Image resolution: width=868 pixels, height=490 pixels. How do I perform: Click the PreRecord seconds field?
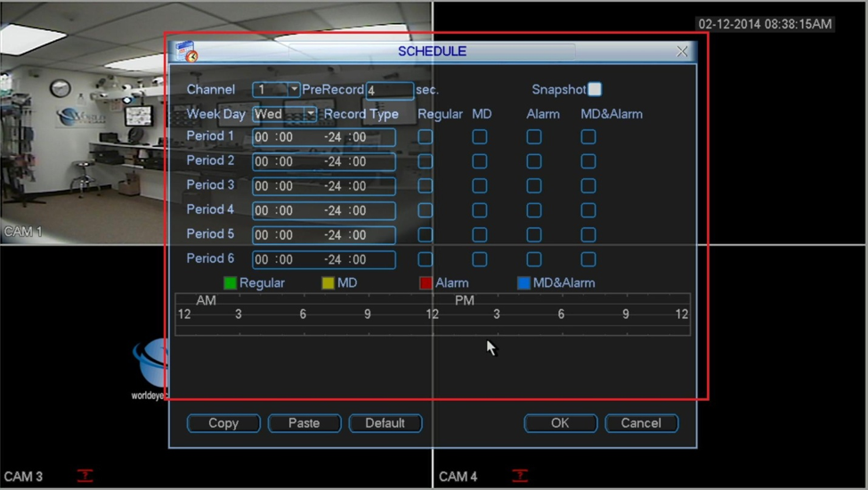click(x=389, y=90)
